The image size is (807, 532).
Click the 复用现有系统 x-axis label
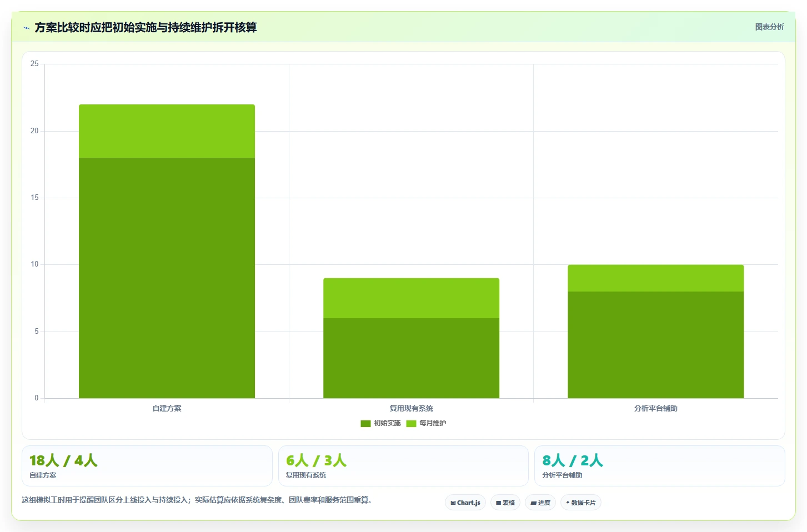click(x=411, y=408)
